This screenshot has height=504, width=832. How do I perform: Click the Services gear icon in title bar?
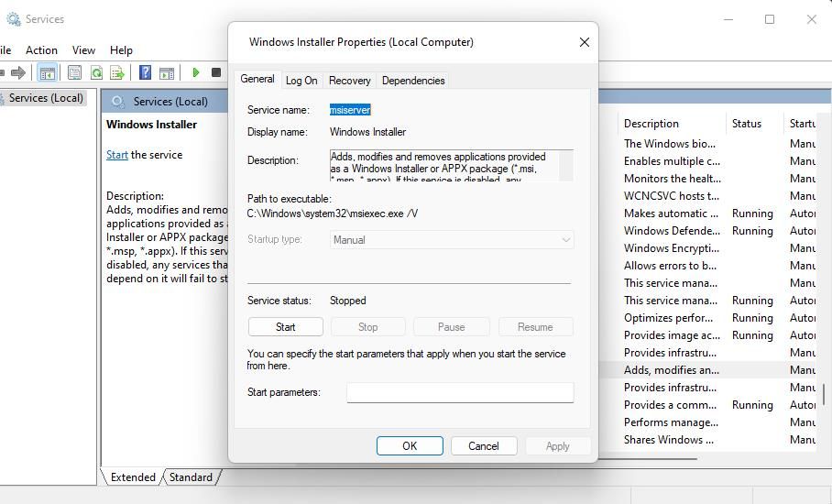coord(13,19)
